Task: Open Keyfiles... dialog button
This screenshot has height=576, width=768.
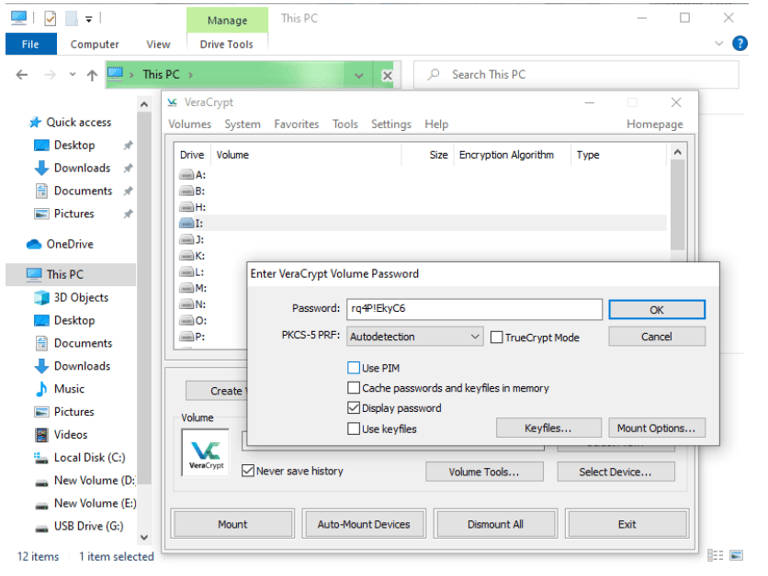Action: pyautogui.click(x=549, y=428)
